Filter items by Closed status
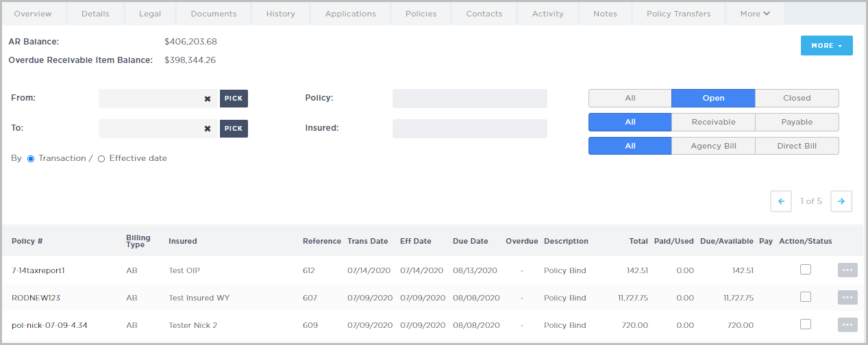Image resolution: width=868 pixels, height=345 pixels. click(x=797, y=98)
